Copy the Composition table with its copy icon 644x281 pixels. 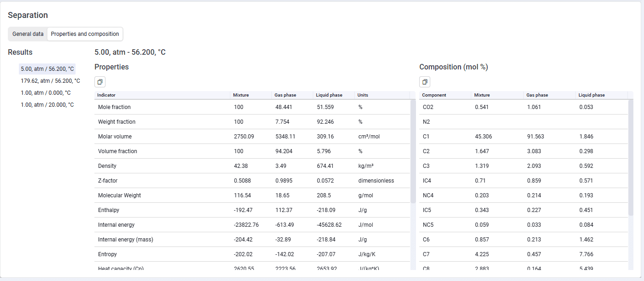(x=425, y=82)
